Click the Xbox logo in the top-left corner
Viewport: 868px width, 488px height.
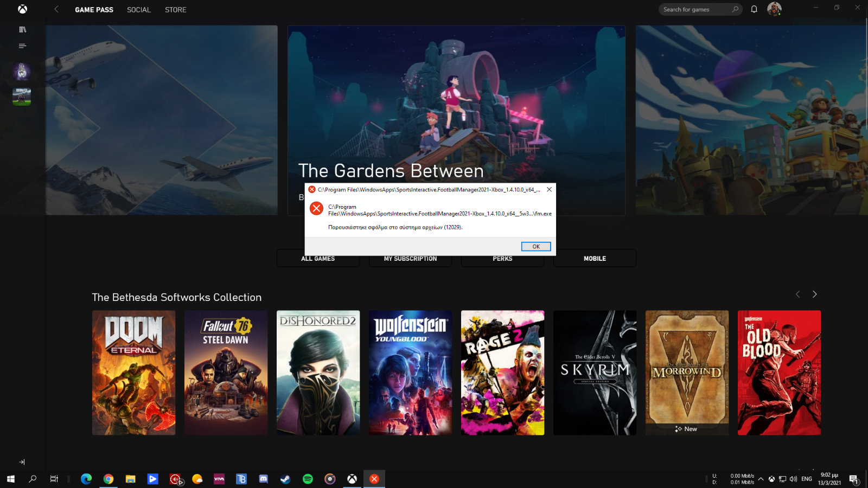click(x=22, y=9)
